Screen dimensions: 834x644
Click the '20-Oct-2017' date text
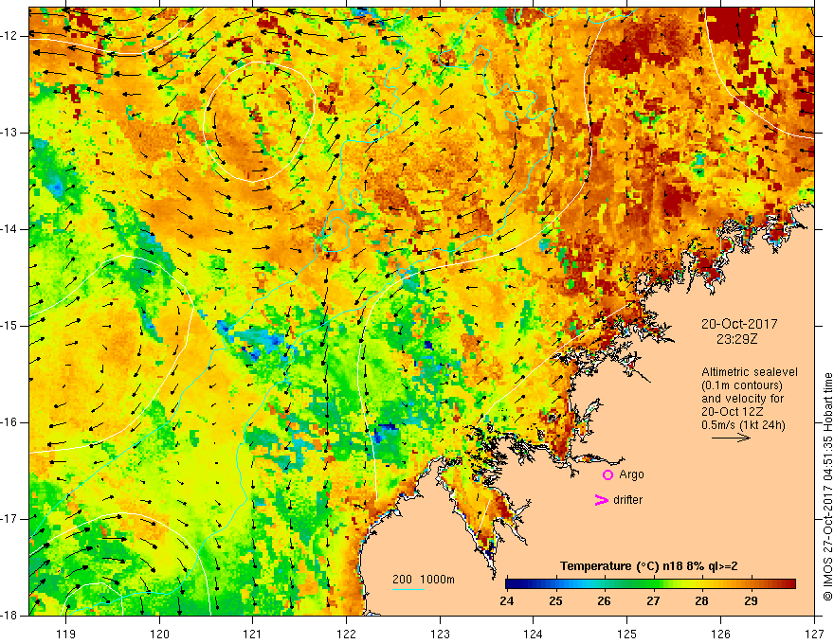tap(739, 324)
